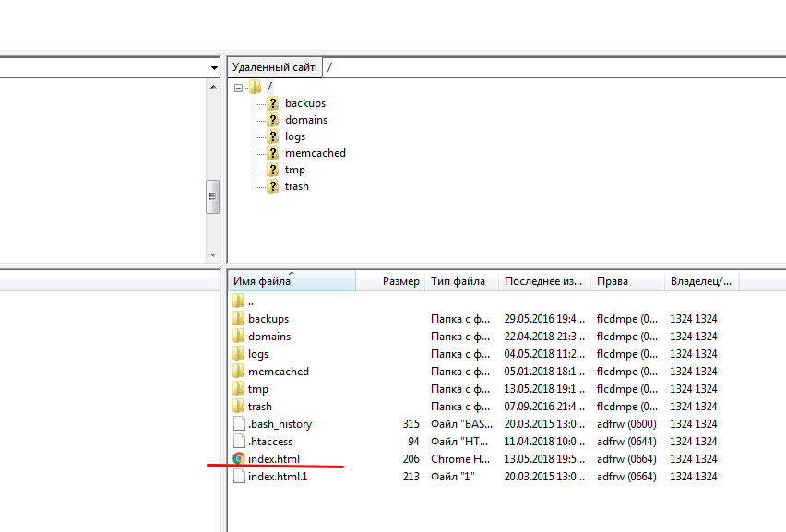Click the index.html.1 file icon
Viewport: 786px width, 532px height.
(239, 477)
